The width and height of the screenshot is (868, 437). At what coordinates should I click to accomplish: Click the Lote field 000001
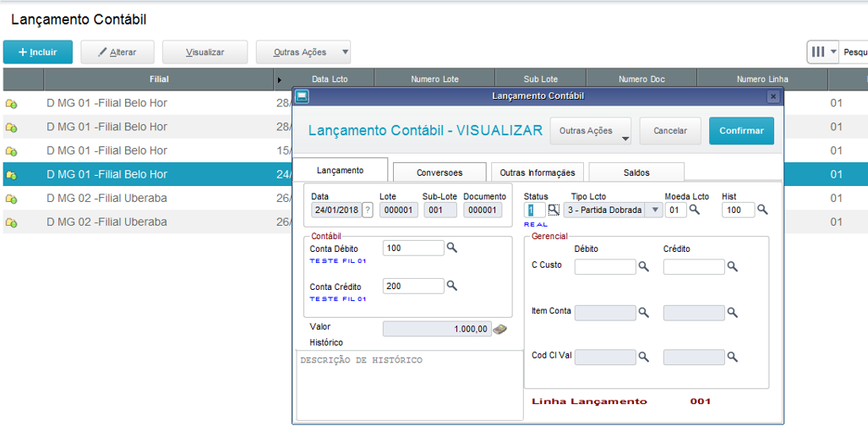[399, 210]
